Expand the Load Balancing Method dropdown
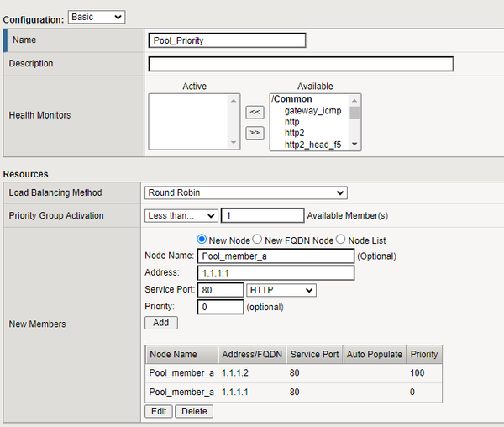 (x=245, y=192)
